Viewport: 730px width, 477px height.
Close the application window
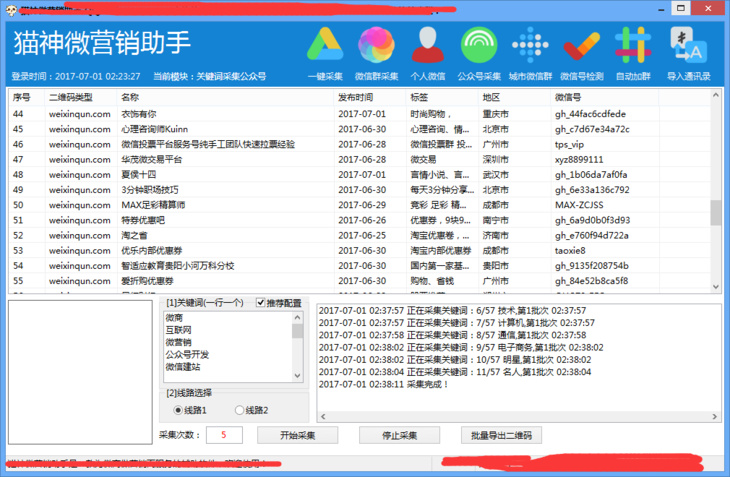[708, 8]
